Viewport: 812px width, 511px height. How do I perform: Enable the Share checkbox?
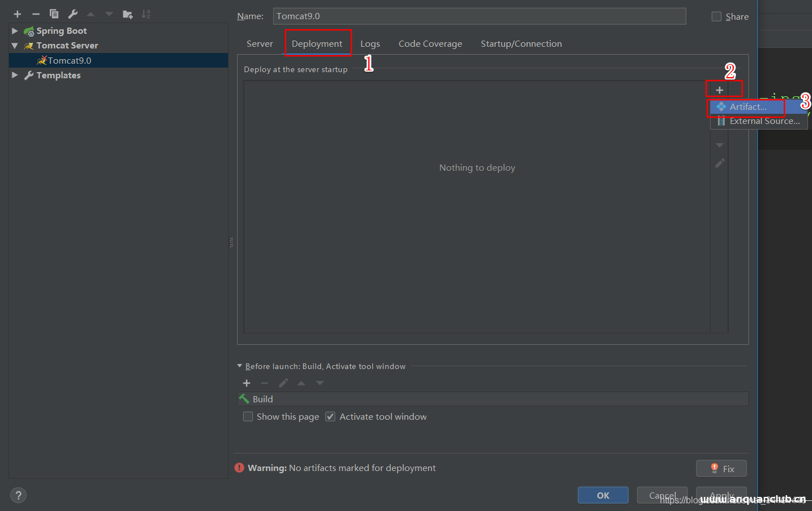coord(716,16)
